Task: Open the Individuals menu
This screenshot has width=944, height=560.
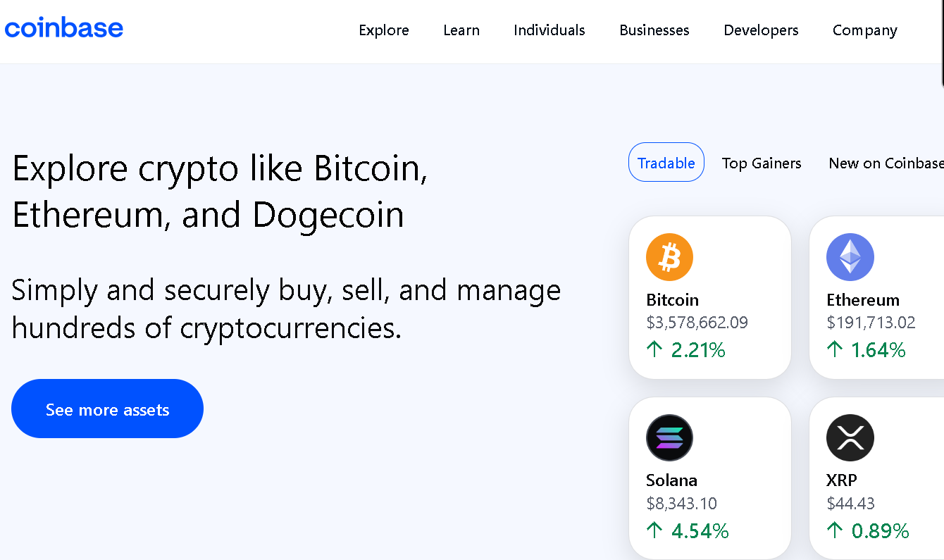Action: coord(549,30)
